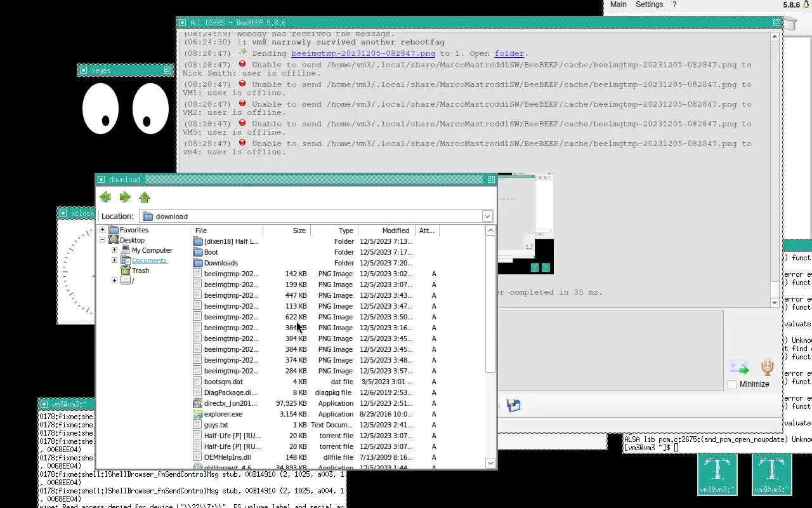Restore the first iconified vm3@vm3 terminal
812x508 pixels.
click(x=717, y=474)
